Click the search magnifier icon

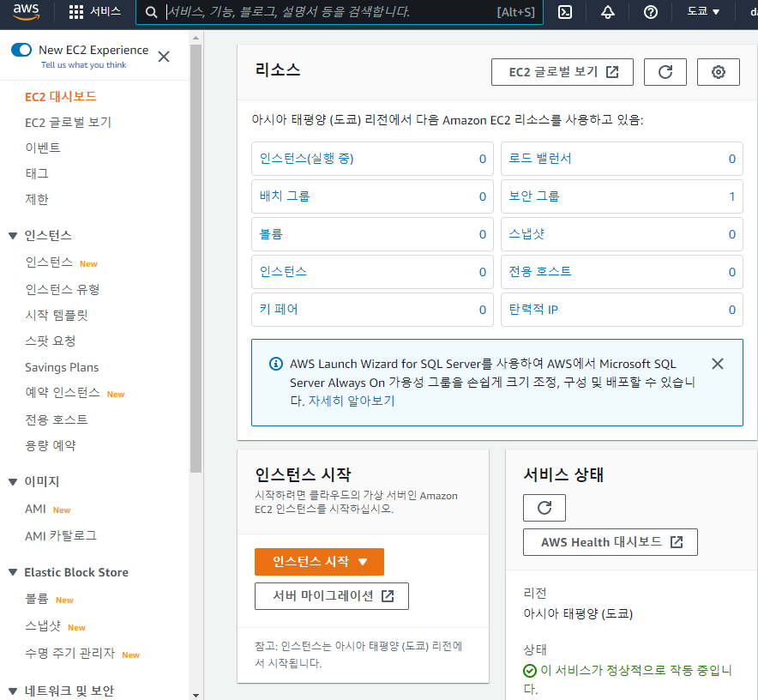(151, 12)
